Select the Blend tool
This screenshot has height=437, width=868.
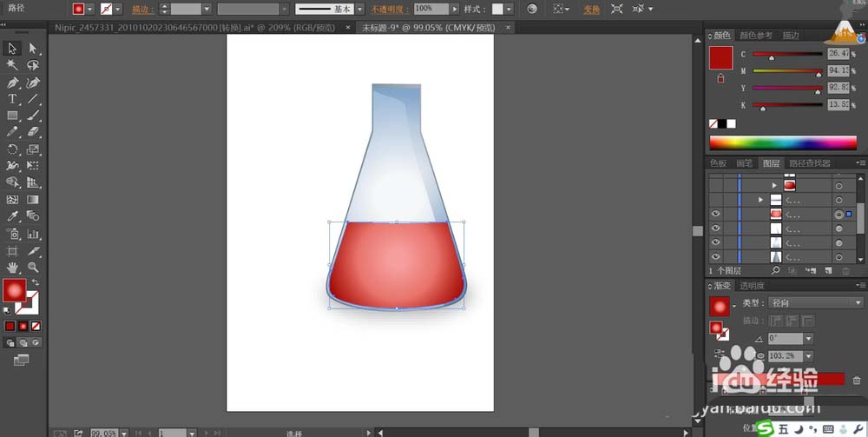(33, 216)
